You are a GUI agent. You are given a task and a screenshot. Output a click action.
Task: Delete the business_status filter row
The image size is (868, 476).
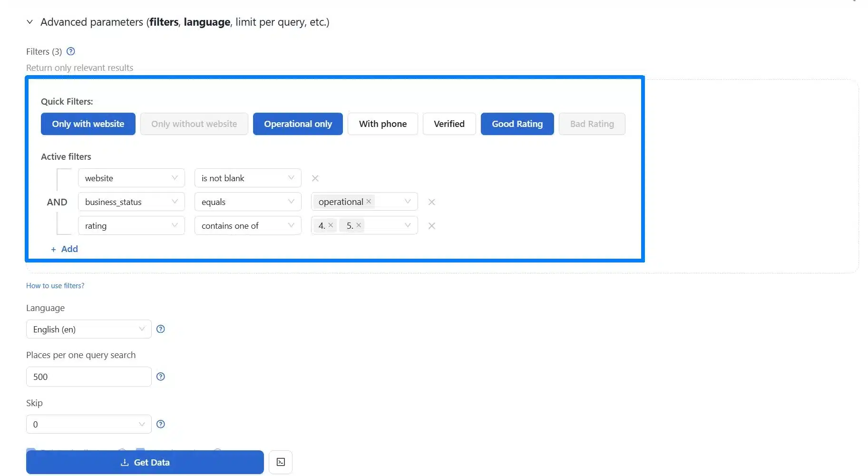(x=431, y=202)
